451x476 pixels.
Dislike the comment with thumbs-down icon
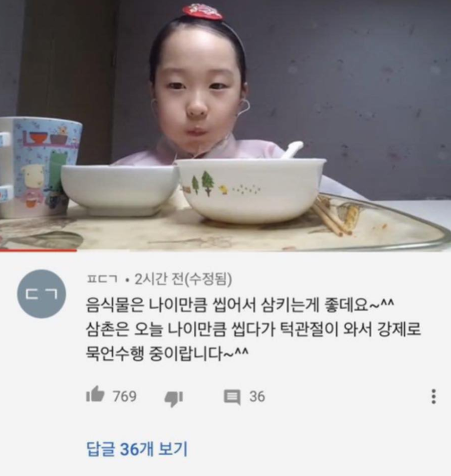pos(173,399)
